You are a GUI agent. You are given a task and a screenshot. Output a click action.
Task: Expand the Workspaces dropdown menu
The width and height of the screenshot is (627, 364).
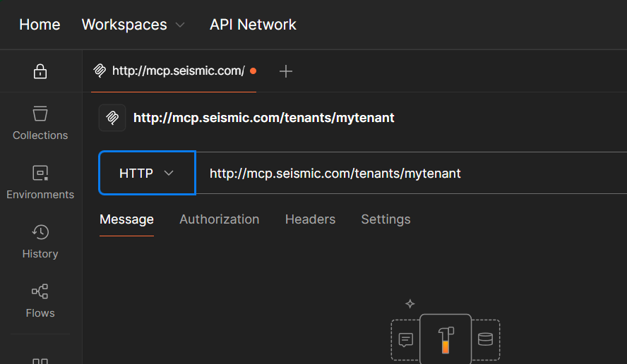pos(133,25)
